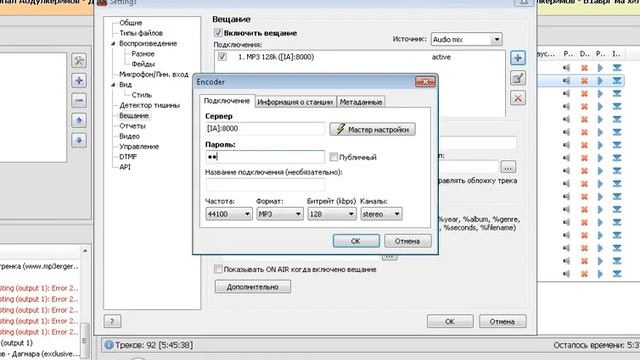Click the help question mark button

click(112, 321)
